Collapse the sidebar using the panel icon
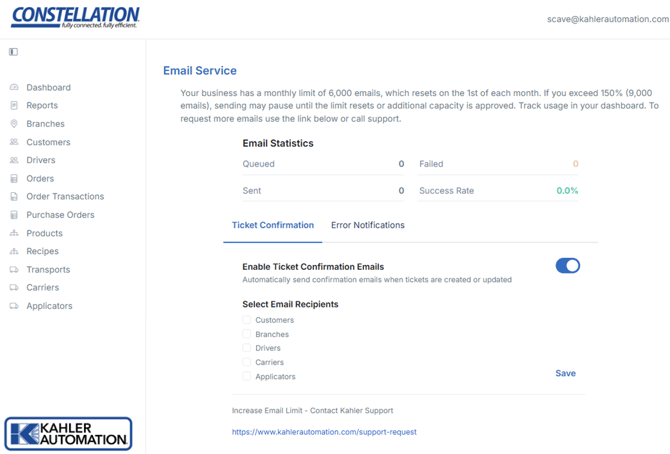670x454 pixels. (13, 51)
